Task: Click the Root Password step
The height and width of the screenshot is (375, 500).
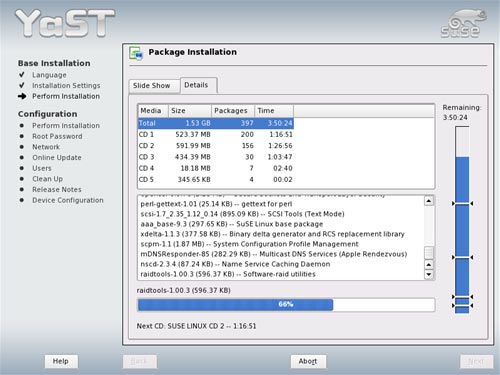Action: (x=57, y=136)
